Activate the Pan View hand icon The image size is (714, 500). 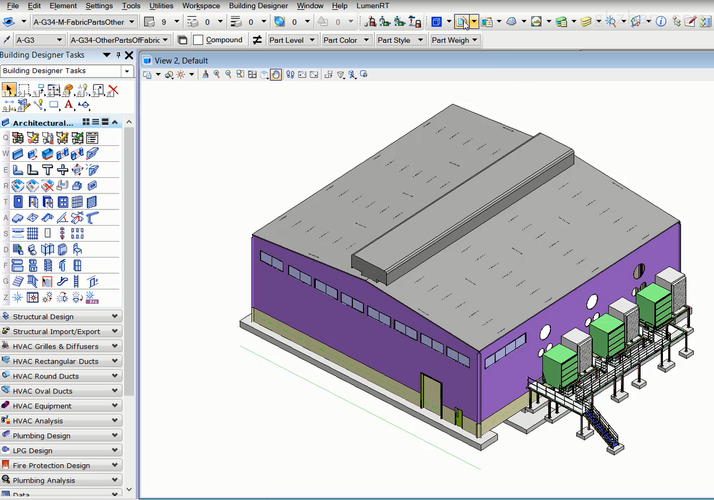pyautogui.click(x=276, y=75)
